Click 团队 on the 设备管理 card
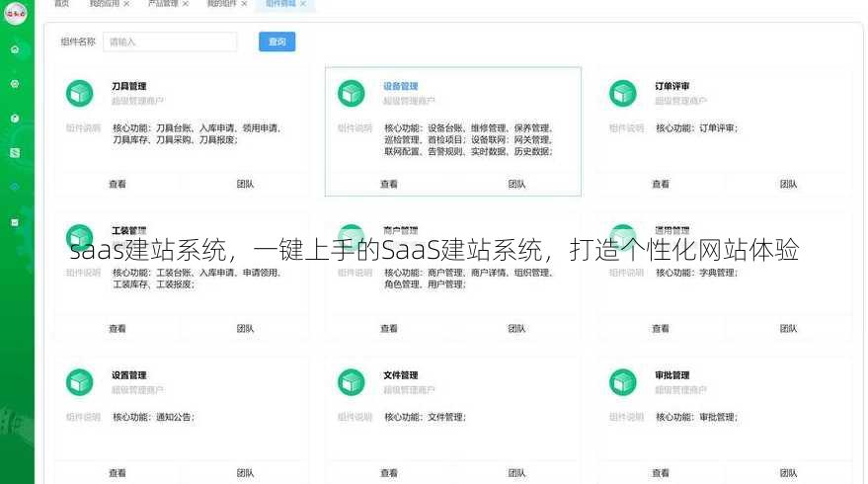Image resolution: width=868 pixels, height=484 pixels. (516, 184)
